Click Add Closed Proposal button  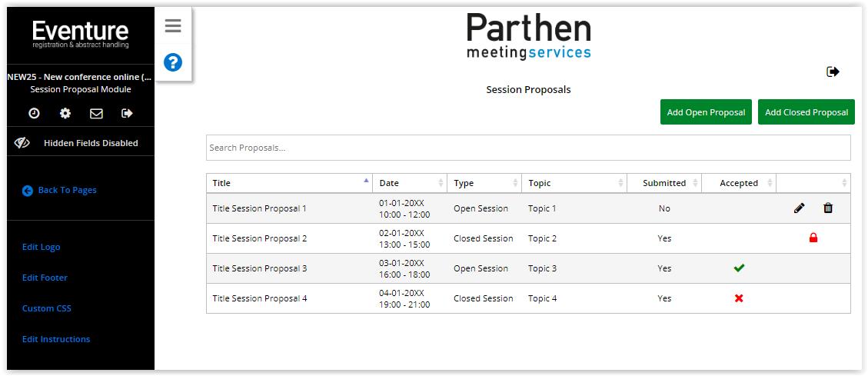(806, 112)
